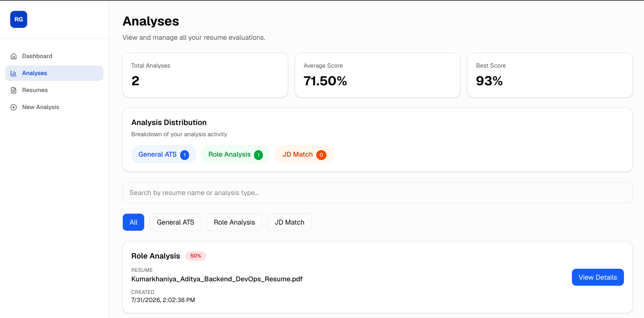Click the New Analysis plus-circle icon
644x318 pixels.
14,107
